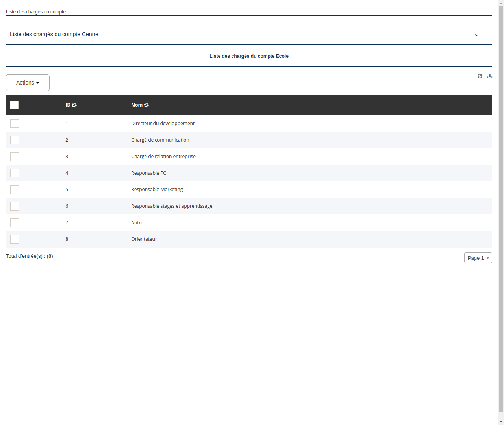Open record with ID 1
This screenshot has width=504, height=425.
click(x=67, y=123)
